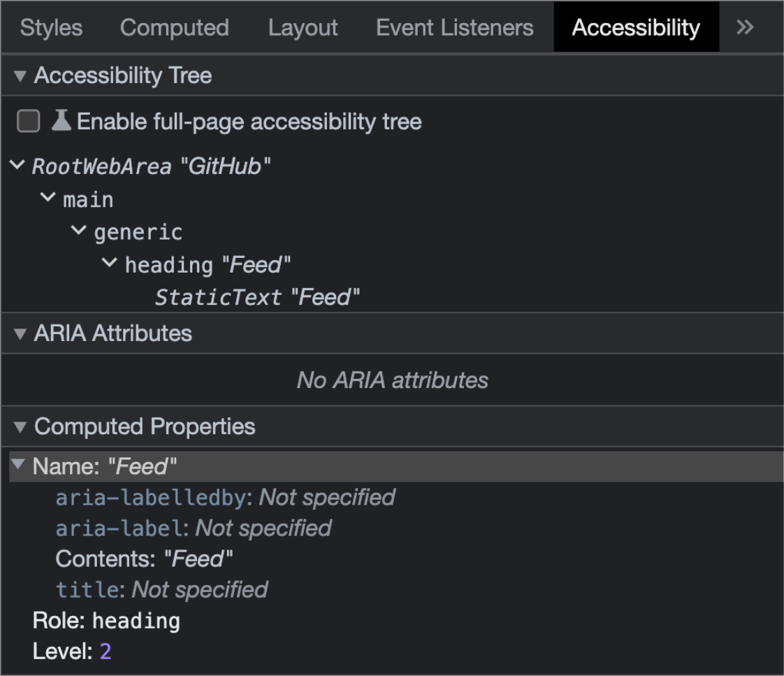Click the Level value 2
784x676 pixels.
106,652
